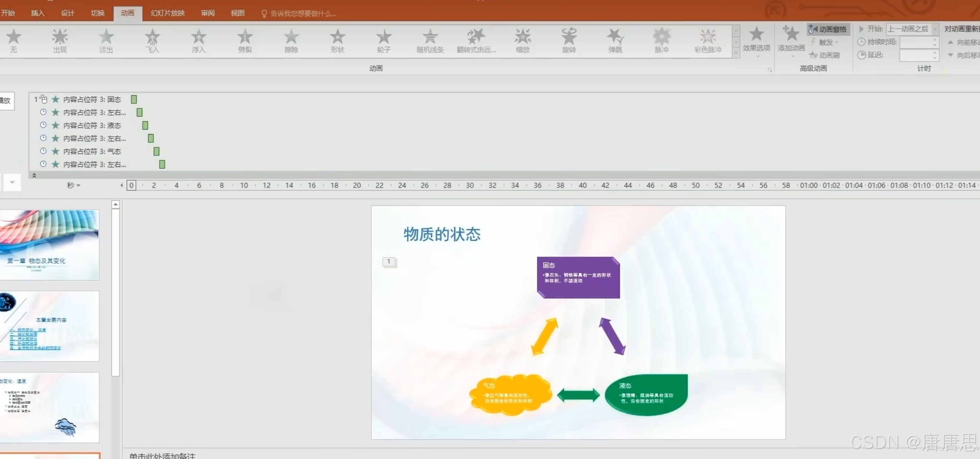Image resolution: width=980 pixels, height=459 pixels.
Task: Select the 本章主要内容 slide thumbnail
Action: coord(49,326)
